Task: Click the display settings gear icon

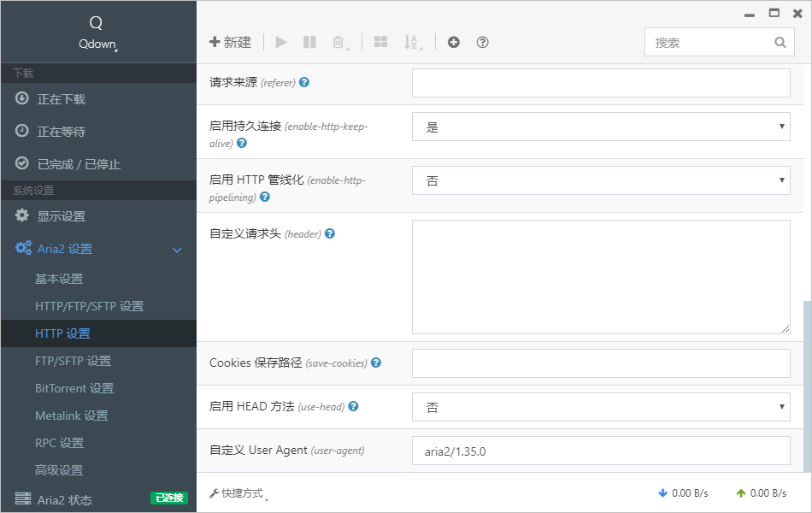Action: click(x=21, y=215)
